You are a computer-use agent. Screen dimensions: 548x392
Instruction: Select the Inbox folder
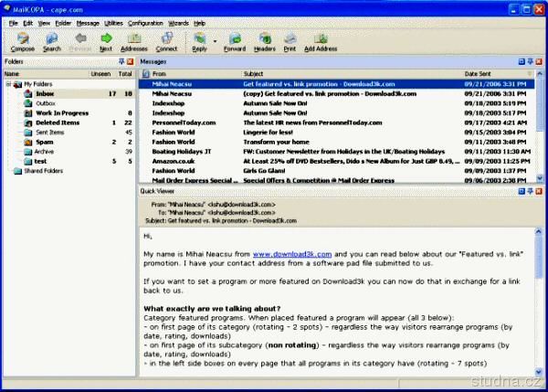click(x=45, y=94)
